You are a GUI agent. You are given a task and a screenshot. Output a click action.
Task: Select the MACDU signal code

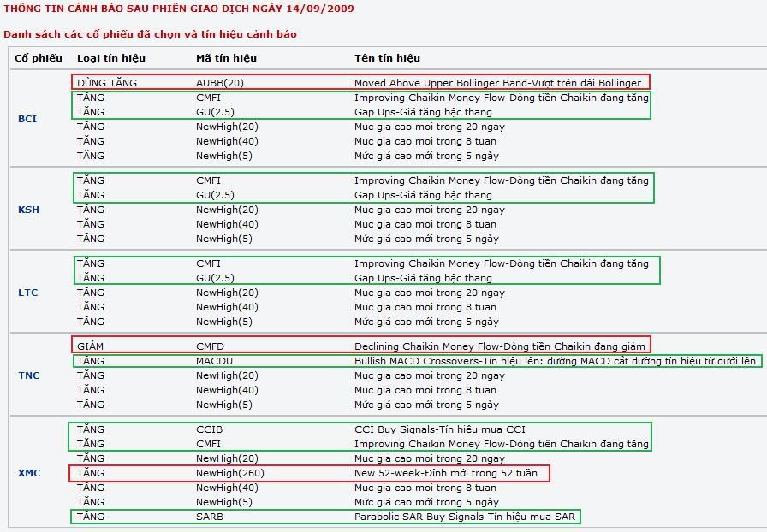click(x=214, y=361)
